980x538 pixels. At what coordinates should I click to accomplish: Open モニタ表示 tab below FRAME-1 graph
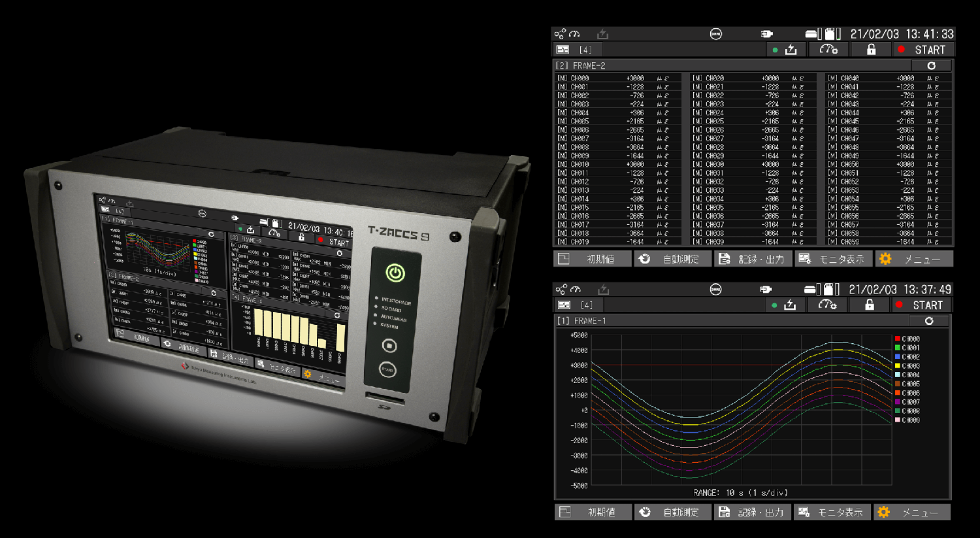[832, 512]
